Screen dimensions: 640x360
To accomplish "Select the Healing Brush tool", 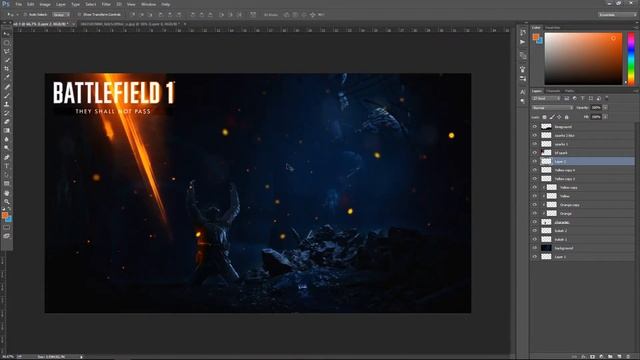I will 7,87.
